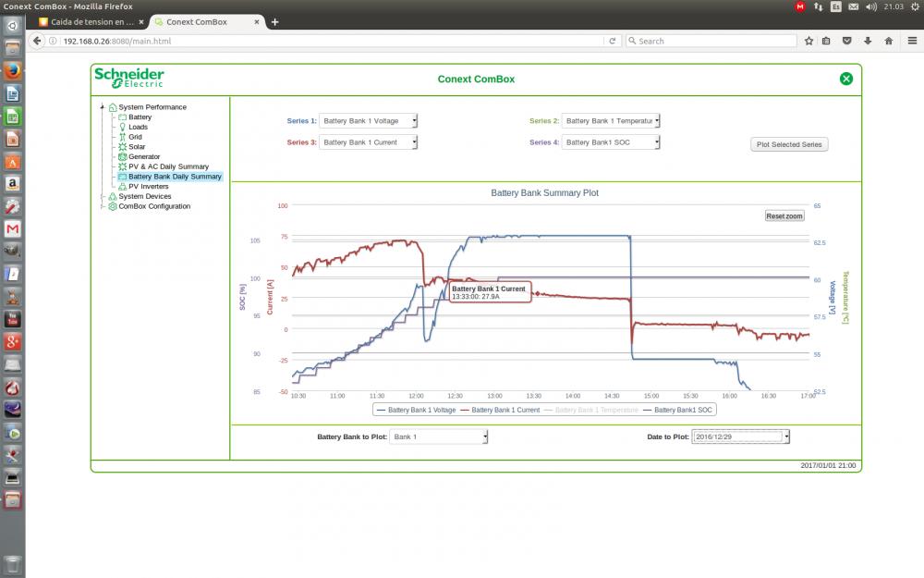The width and height of the screenshot is (924, 578).
Task: Open the Battery Bank to Plot dropdown
Action: pyautogui.click(x=438, y=437)
